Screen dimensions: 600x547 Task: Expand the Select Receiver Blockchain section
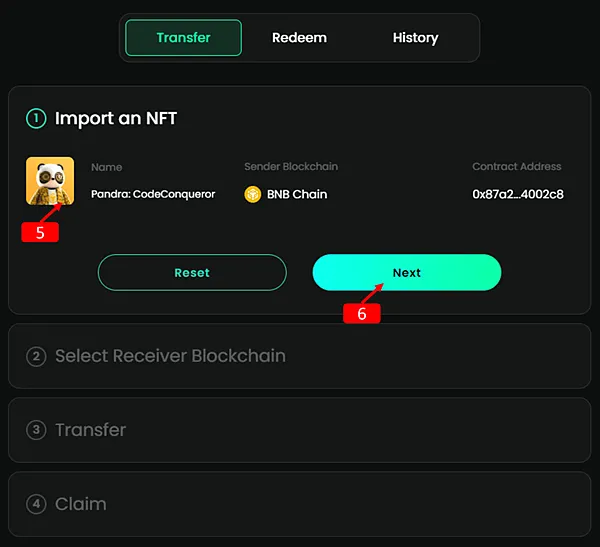click(x=170, y=356)
